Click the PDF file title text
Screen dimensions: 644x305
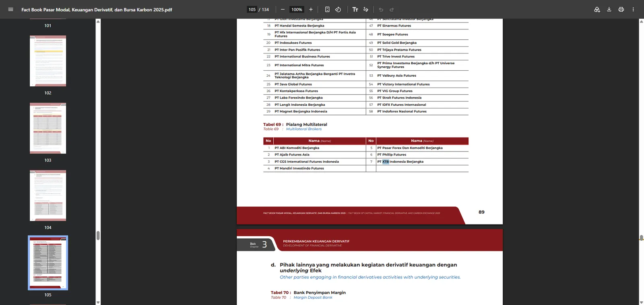coord(97,10)
